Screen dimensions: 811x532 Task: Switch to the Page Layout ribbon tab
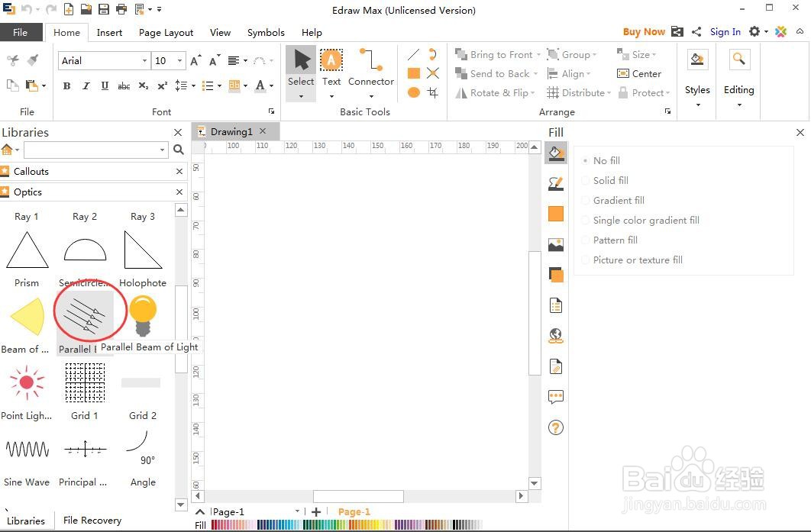click(166, 33)
